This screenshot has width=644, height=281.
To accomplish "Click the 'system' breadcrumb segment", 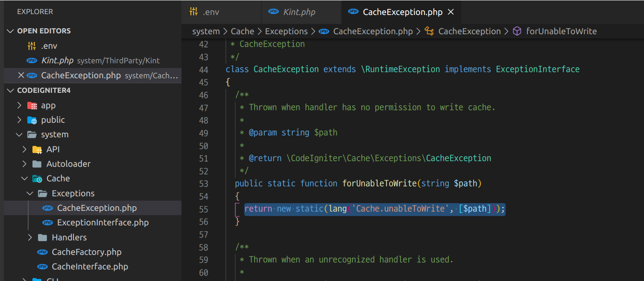I will coord(206,31).
